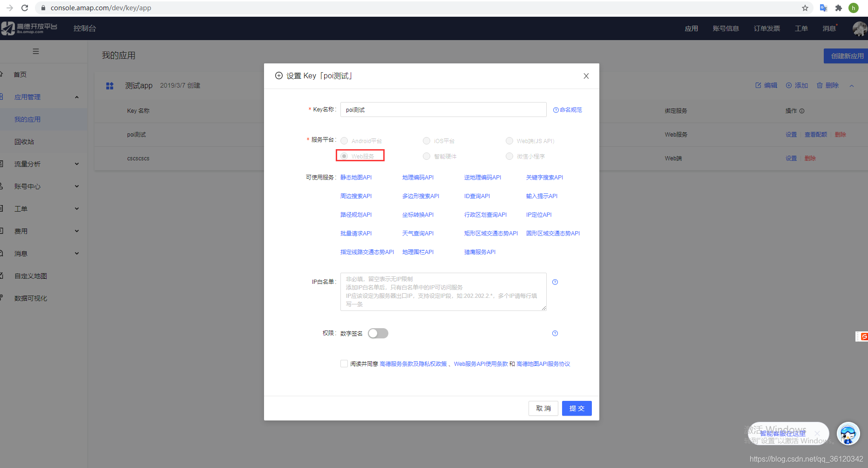Expand the 流量分析 sidebar section
This screenshot has width=868, height=468.
point(77,164)
